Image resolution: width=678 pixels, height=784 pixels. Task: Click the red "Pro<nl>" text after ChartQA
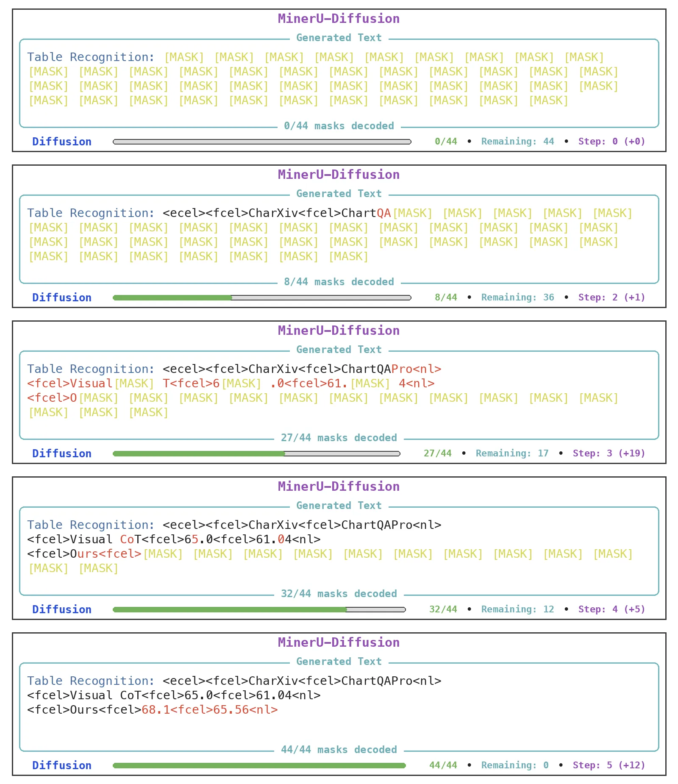coord(416,369)
